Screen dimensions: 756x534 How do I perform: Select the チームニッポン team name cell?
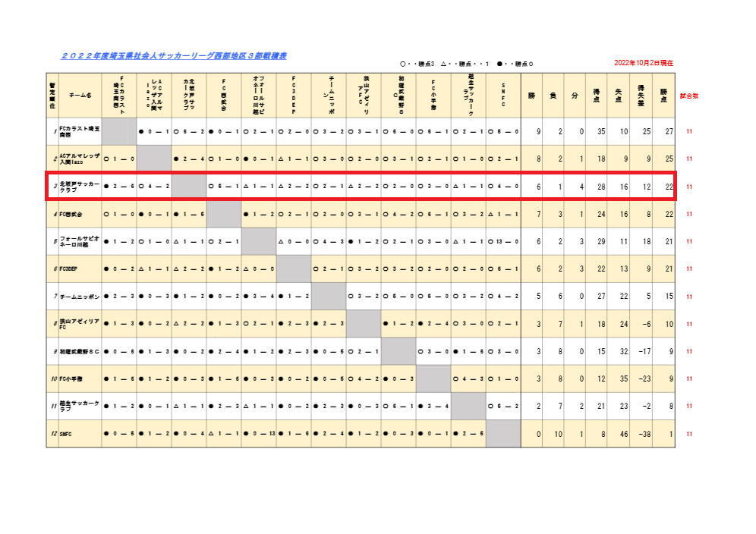(x=80, y=296)
